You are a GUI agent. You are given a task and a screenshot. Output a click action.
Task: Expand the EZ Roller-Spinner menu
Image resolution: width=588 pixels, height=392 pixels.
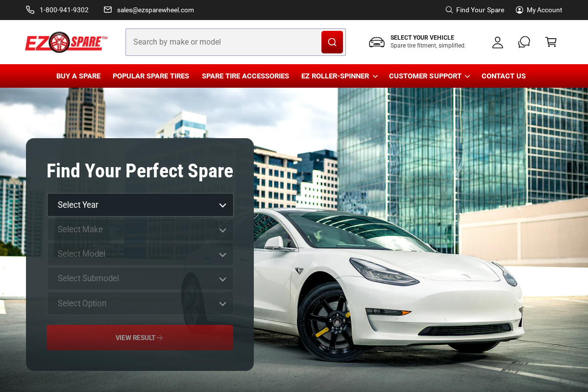(x=339, y=76)
